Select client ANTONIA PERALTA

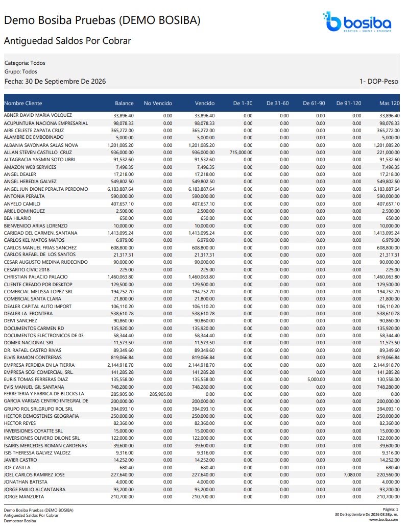[x=24, y=196]
